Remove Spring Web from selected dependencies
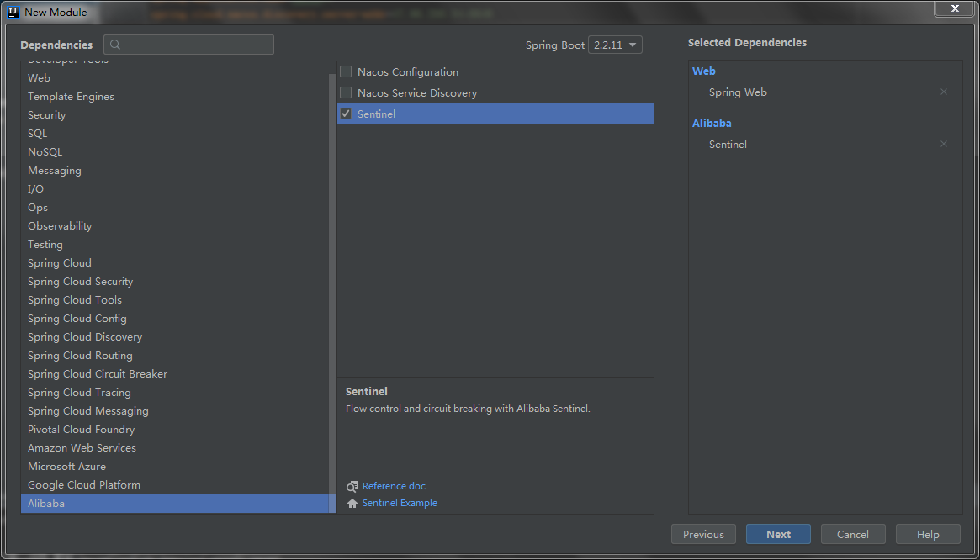 click(x=944, y=92)
